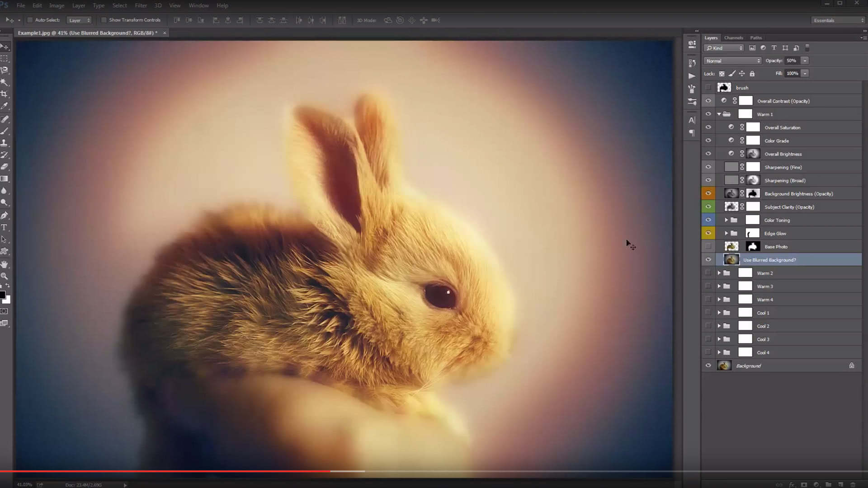
Task: Click the lock all layer icon
Action: (752, 74)
